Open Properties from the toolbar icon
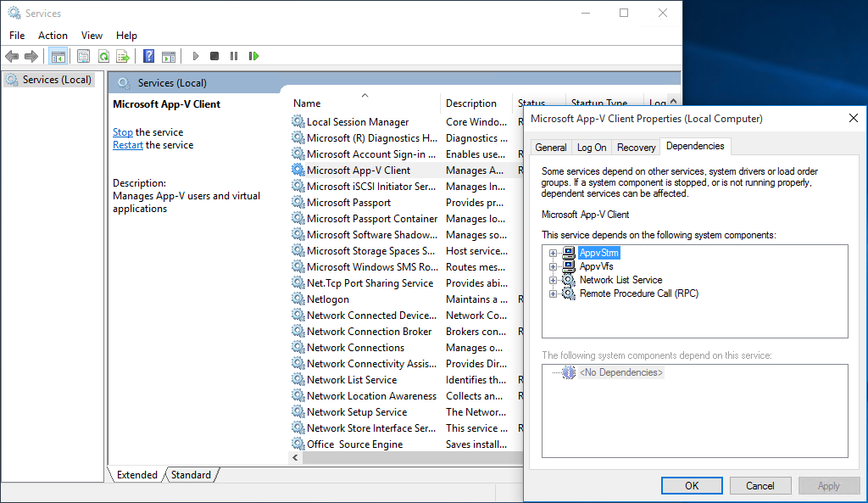868x503 pixels. tap(84, 56)
